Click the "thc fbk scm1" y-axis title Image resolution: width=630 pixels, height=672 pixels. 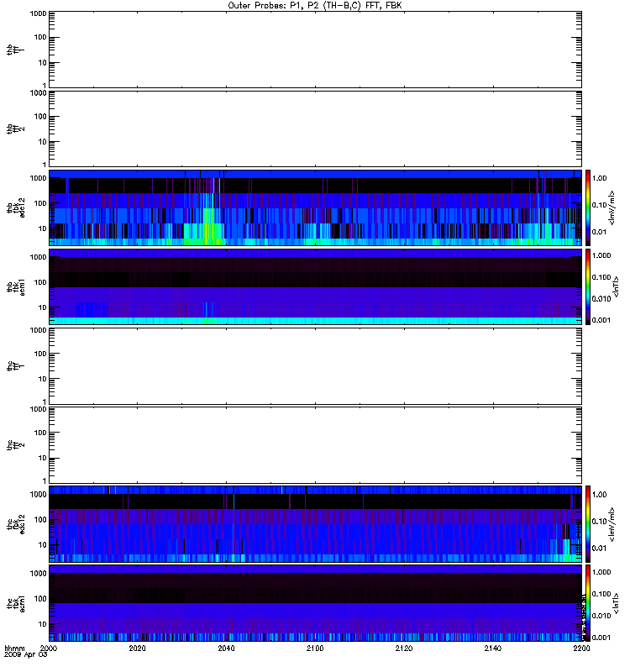coord(16,603)
